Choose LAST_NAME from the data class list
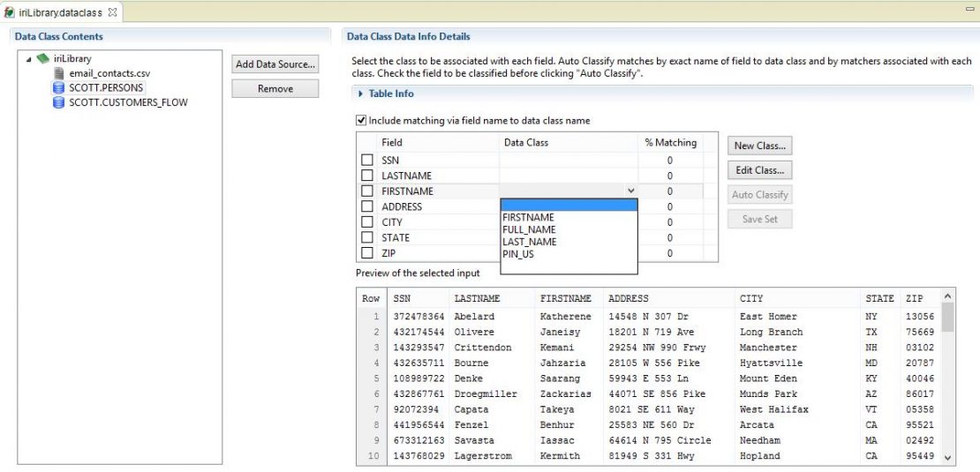This screenshot has width=980, height=472. click(x=569, y=243)
